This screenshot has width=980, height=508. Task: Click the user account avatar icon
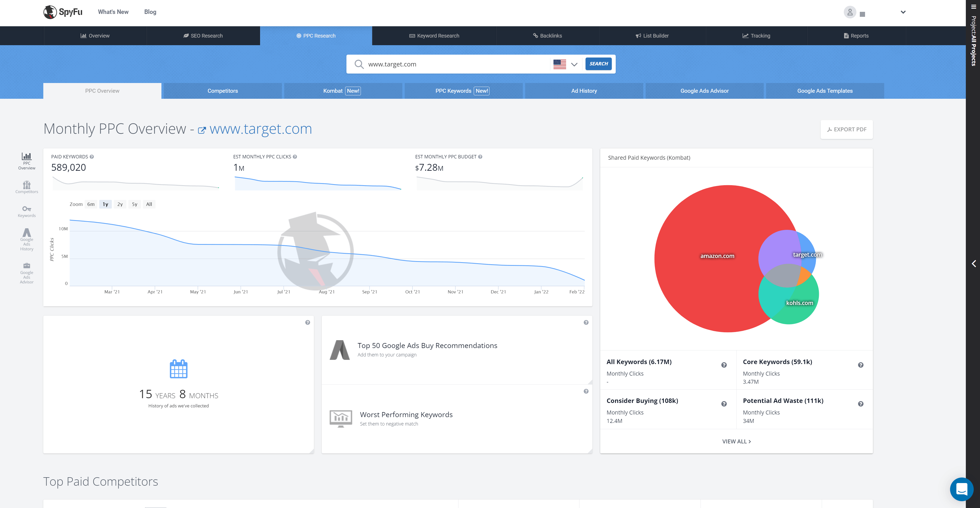pyautogui.click(x=850, y=12)
